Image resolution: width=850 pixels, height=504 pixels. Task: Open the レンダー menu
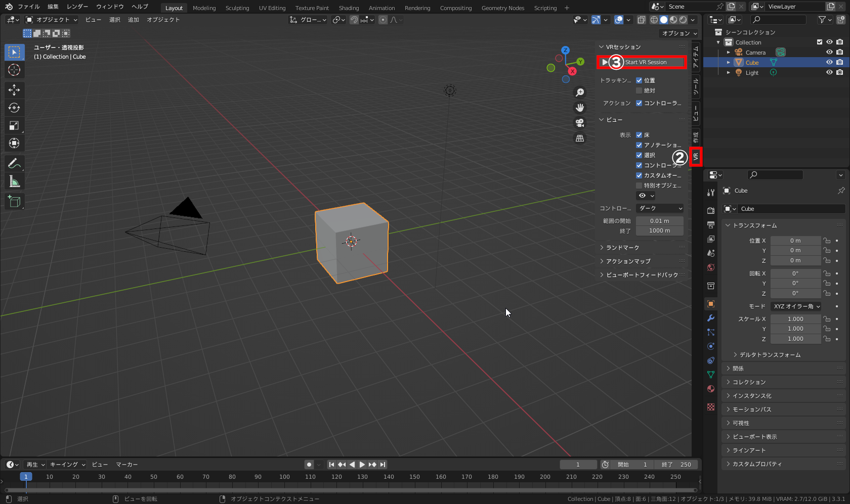coord(77,7)
